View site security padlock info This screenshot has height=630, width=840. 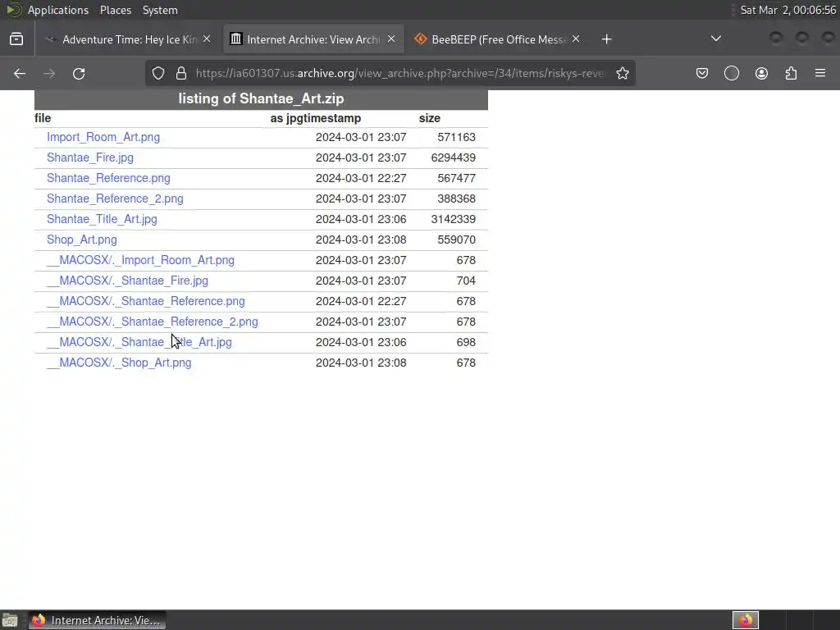coord(181,73)
